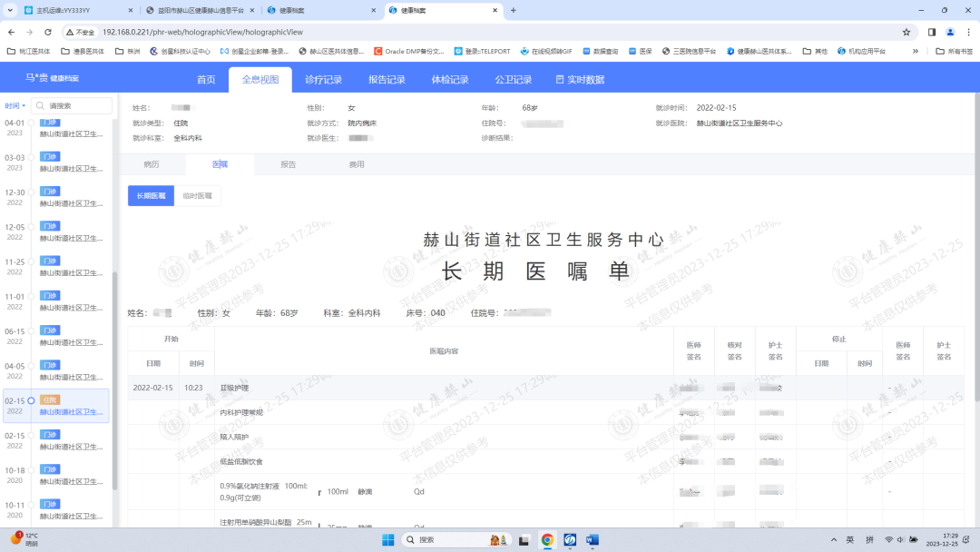Open the 所有书签 folder
980x552 pixels.
[954, 51]
